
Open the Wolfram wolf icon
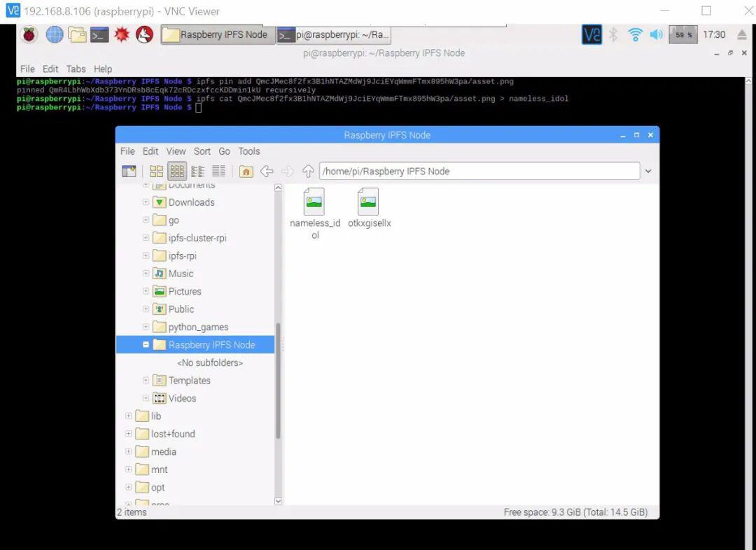pos(144,35)
